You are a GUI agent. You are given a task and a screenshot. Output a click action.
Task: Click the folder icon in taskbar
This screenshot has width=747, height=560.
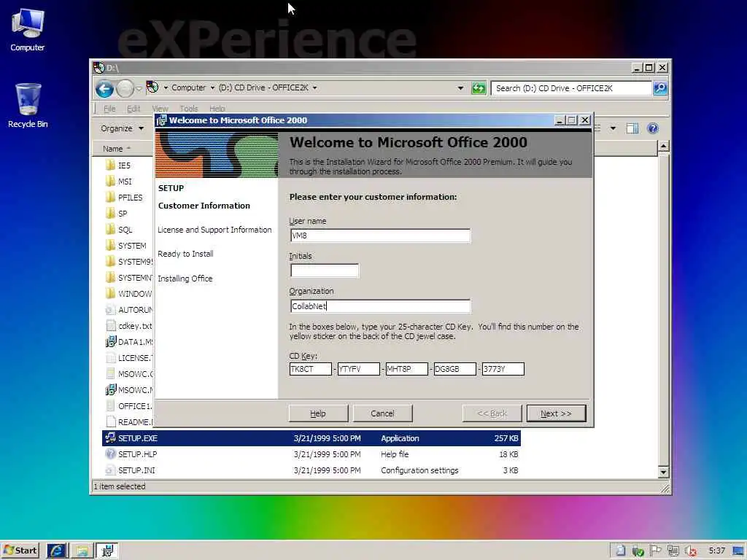(82, 551)
